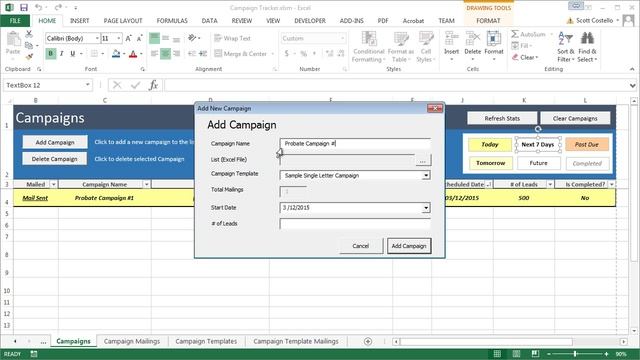The height and width of the screenshot is (360, 640).
Task: Click the Orientation text angle icon
Action: coord(192,38)
